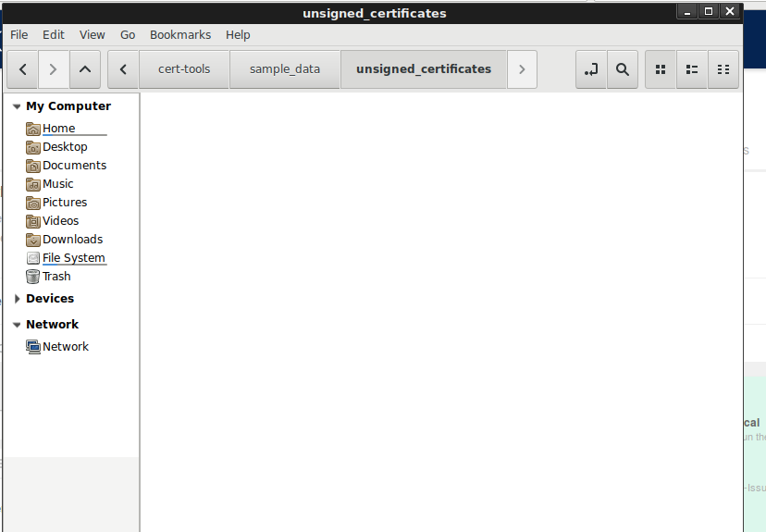Viewport: 766px width, 532px height.
Task: Close the unsigned_certificates window
Action: pos(730,12)
